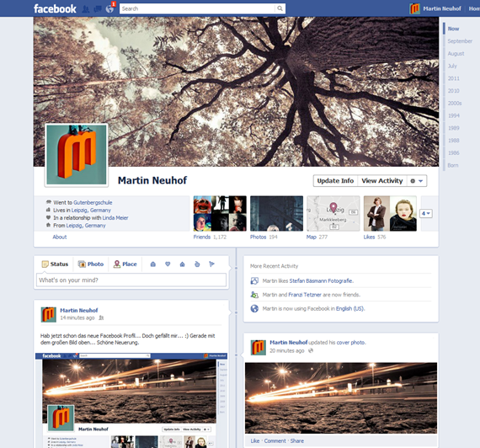Open notifications globe icon
Viewport: 480px width, 448px height.
[109, 9]
